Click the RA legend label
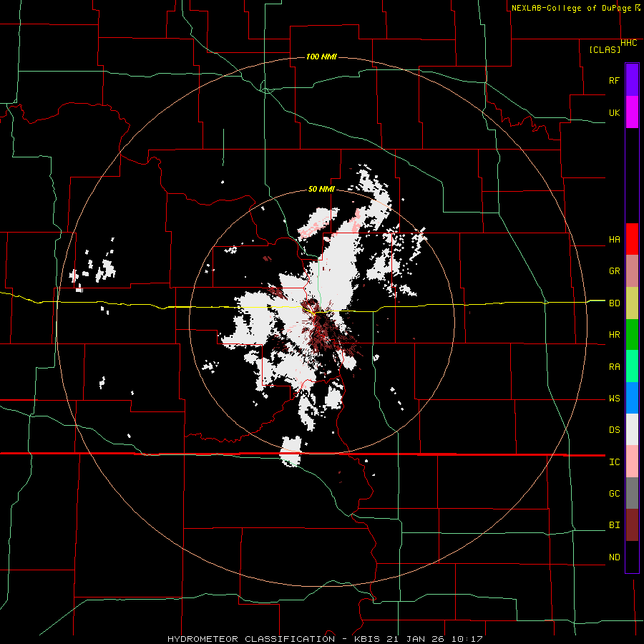Image resolution: width=644 pixels, height=644 pixels. point(614,367)
